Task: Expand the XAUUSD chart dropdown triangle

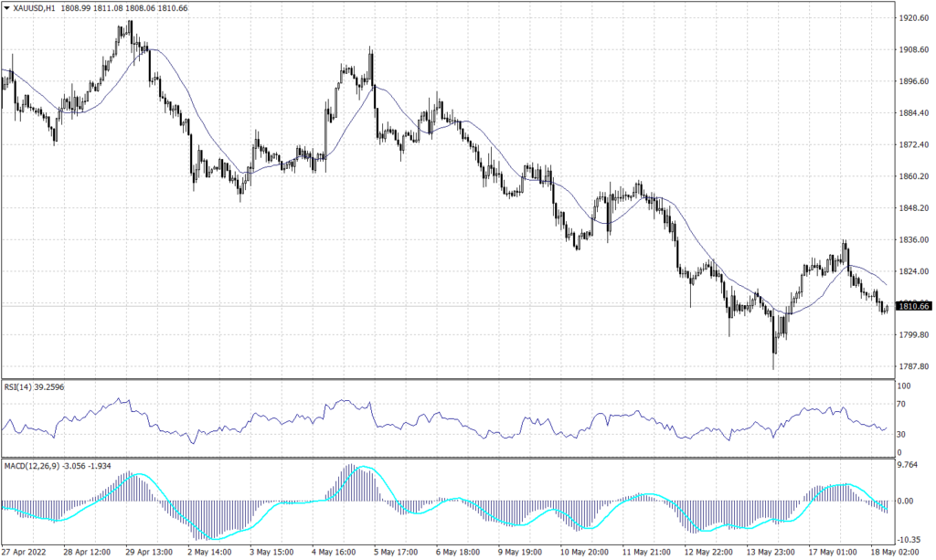Action: tap(7, 7)
